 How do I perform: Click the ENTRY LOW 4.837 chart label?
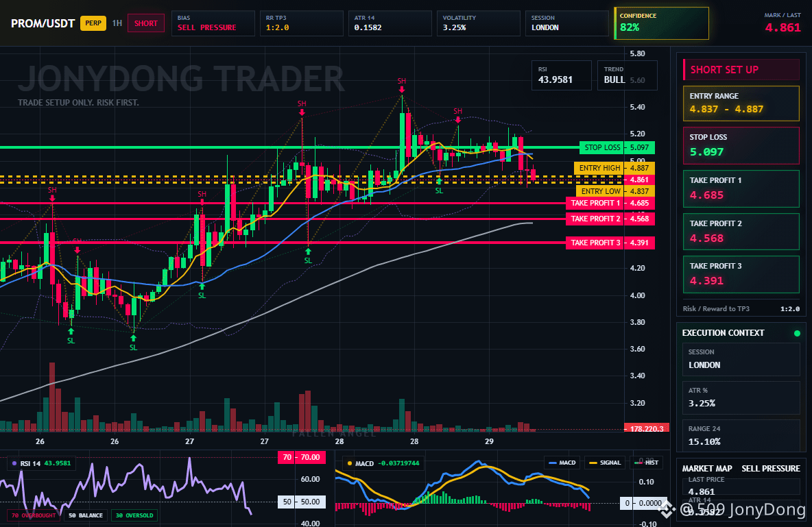coord(615,191)
